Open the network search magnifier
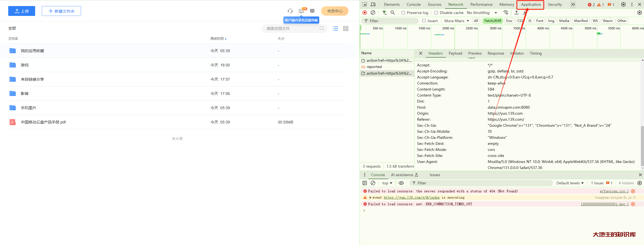The width and height of the screenshot is (644, 245). coord(393,13)
